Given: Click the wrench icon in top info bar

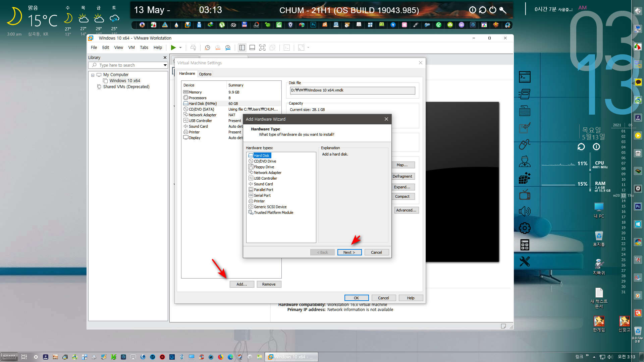Looking at the screenshot, I should click(502, 10).
